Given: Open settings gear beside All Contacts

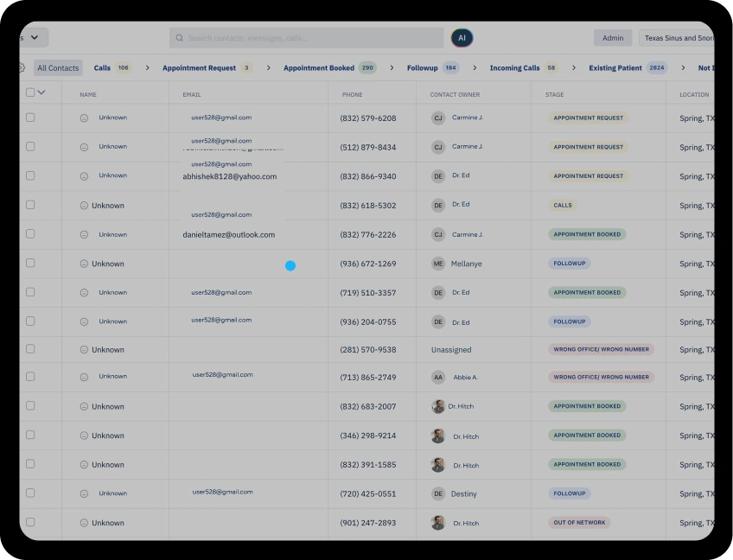Looking at the screenshot, I should pyautogui.click(x=22, y=67).
